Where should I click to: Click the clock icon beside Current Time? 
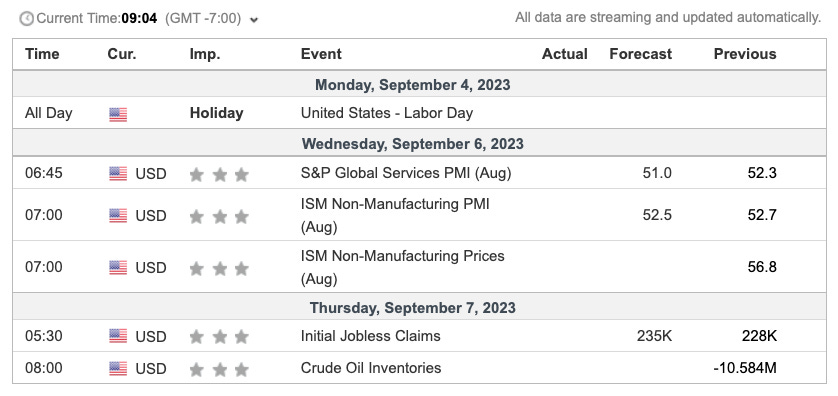[26, 19]
